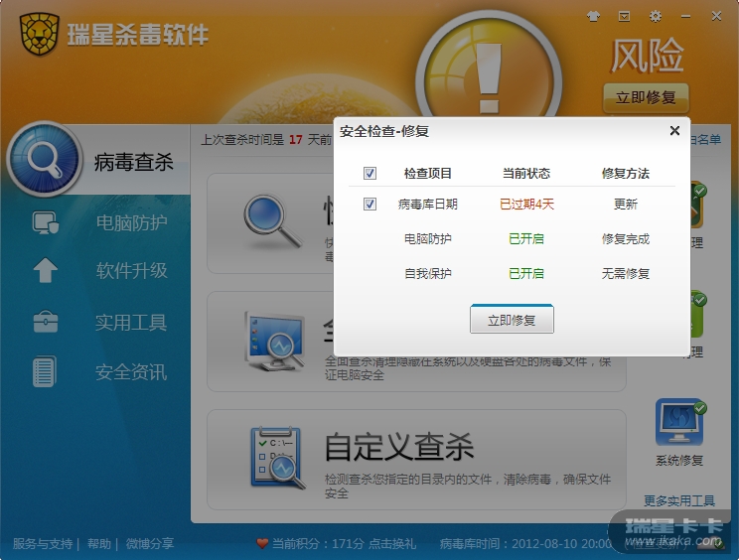Open the skin (shirt) icon in title bar
The image size is (739, 560).
tap(593, 17)
